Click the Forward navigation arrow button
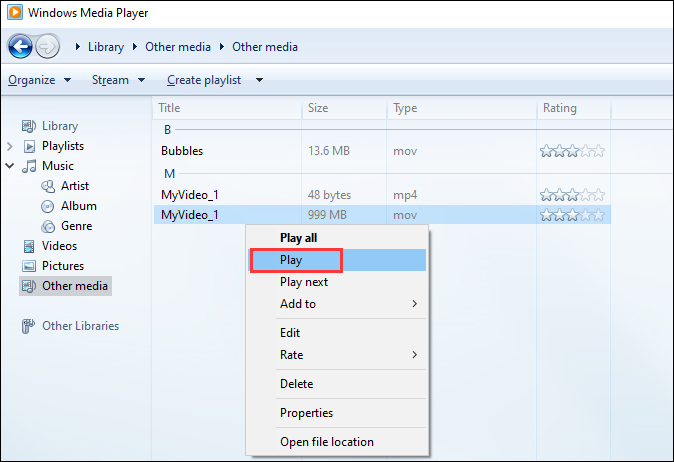 click(x=47, y=46)
